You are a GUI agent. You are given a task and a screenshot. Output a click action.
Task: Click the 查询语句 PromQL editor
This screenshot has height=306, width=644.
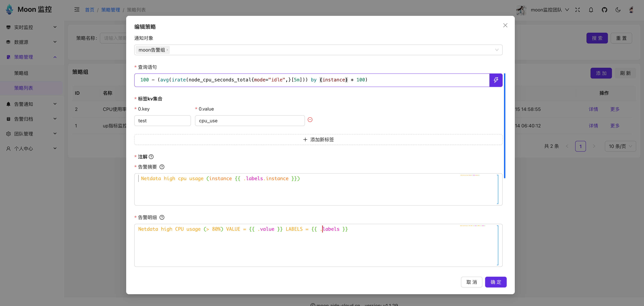(x=312, y=80)
